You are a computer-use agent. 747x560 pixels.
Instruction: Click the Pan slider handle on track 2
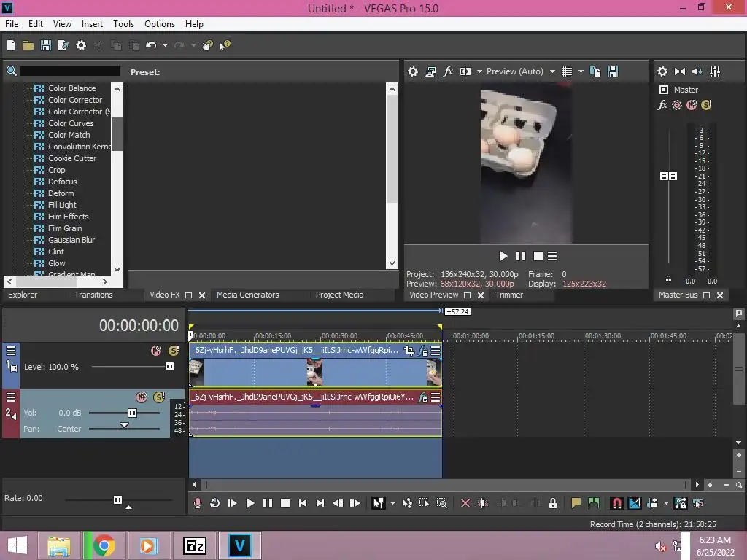124,425
